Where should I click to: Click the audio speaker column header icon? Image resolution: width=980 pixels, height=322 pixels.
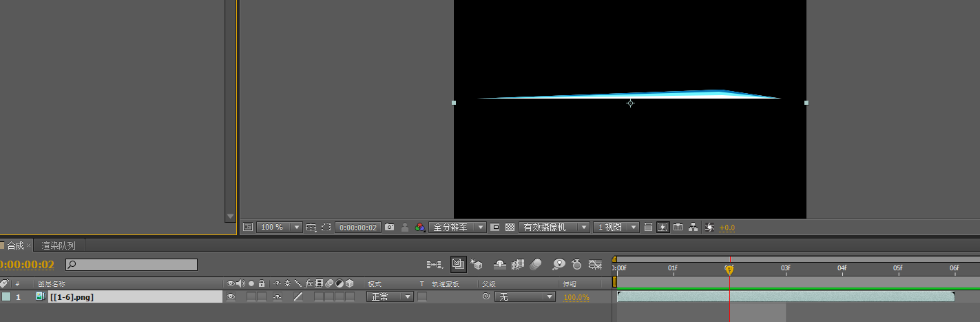(x=240, y=283)
